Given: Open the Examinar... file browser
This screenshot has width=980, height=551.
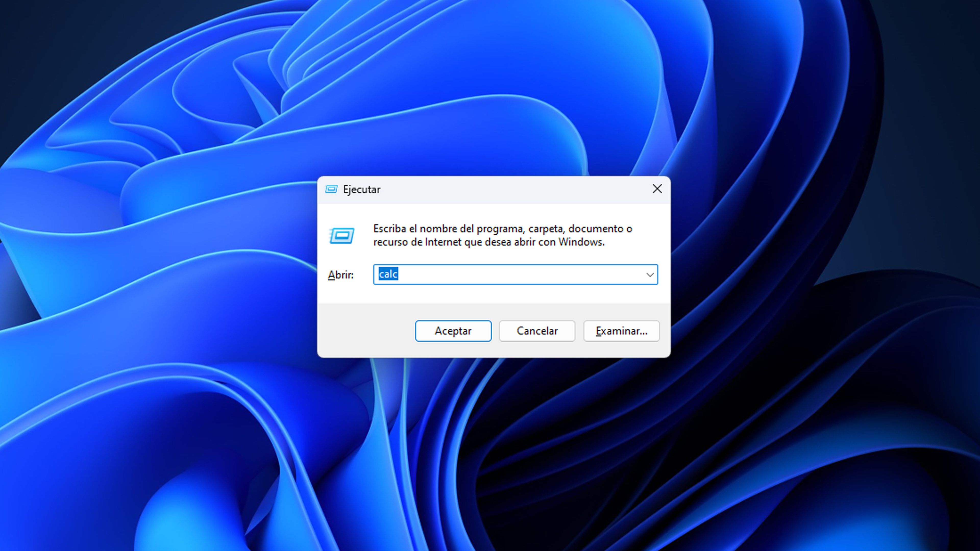Looking at the screenshot, I should tap(621, 331).
